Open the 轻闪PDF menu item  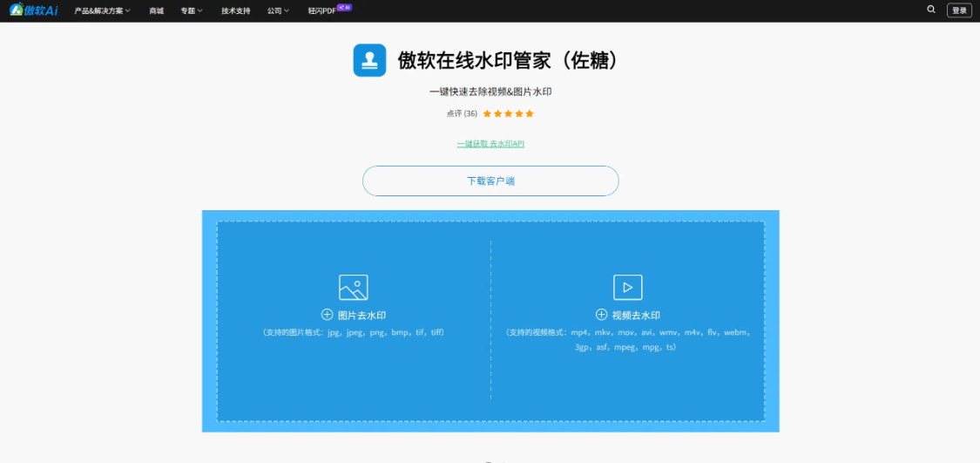pos(321,11)
